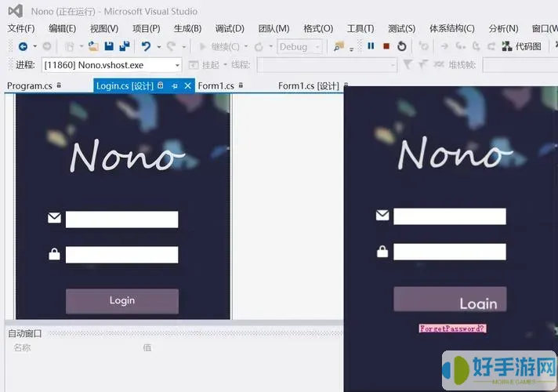Open the 视图(V) menu
This screenshot has height=392, width=558.
[x=104, y=28]
